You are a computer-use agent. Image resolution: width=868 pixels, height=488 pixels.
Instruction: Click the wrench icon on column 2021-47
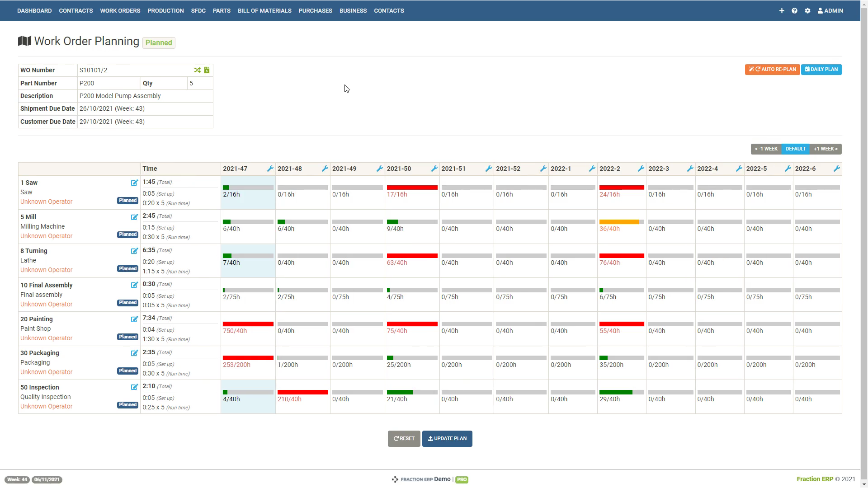click(x=269, y=169)
